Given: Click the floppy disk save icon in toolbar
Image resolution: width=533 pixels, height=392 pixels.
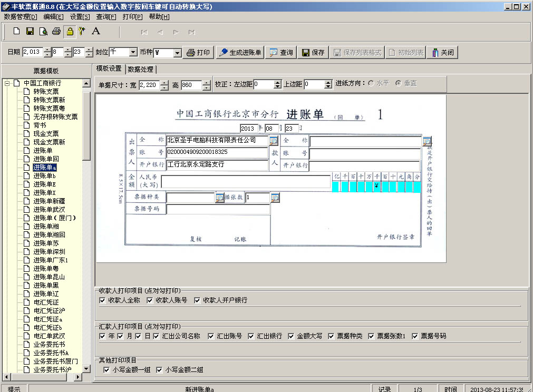Looking at the screenshot, I should coord(30,31).
